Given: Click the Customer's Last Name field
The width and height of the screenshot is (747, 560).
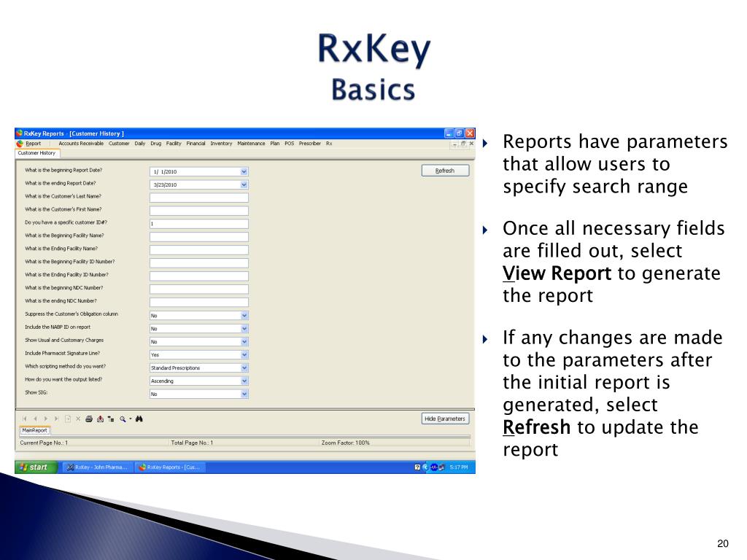Looking at the screenshot, I should click(x=199, y=198).
